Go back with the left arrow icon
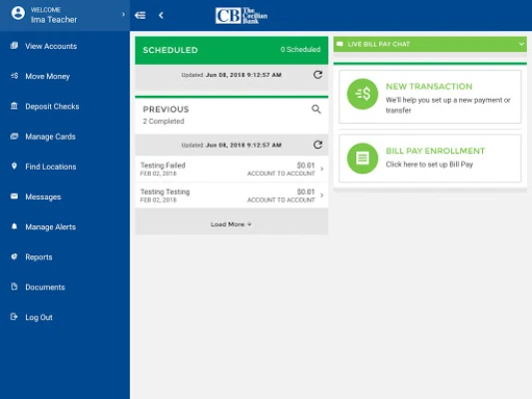This screenshot has height=399, width=532. click(x=161, y=15)
